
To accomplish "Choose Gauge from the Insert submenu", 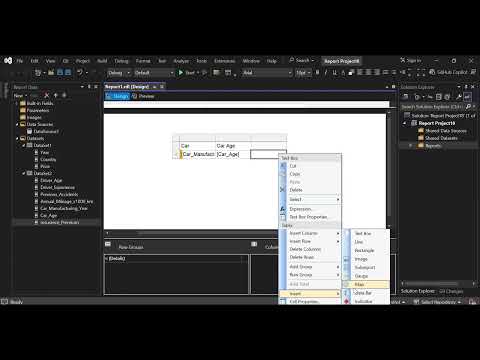I will (x=366, y=276).
